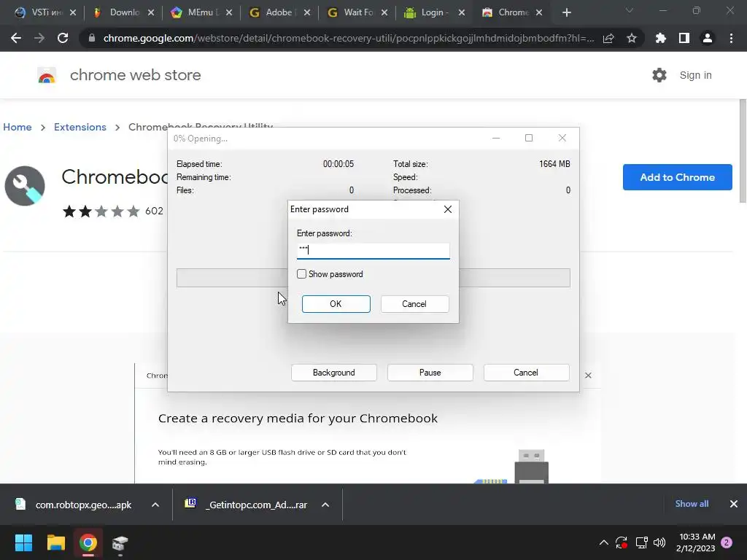
Task: Click the extension star rating
Action: (x=101, y=211)
